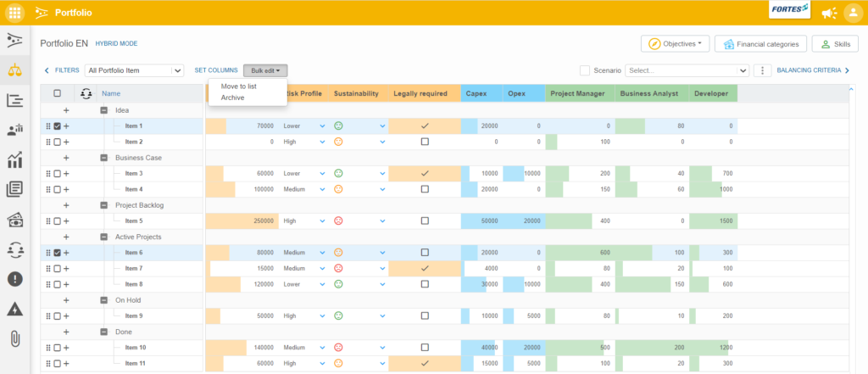Viewport: 868px width, 374px height.
Task: Click the Project Manager column header
Action: [581, 93]
